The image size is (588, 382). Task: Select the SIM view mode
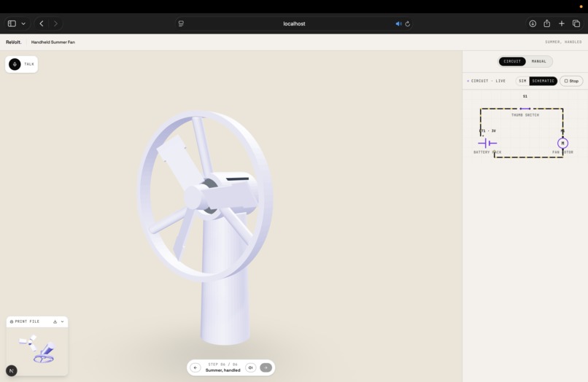522,81
